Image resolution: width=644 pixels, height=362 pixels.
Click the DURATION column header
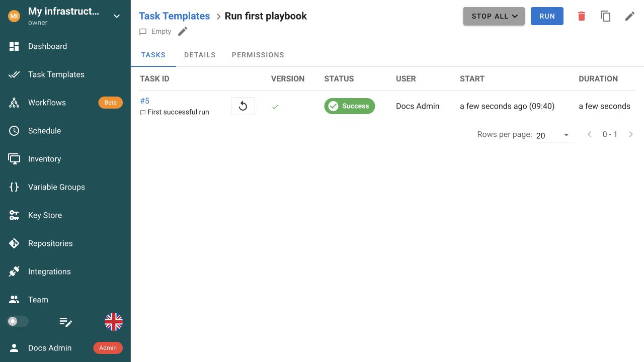point(598,79)
